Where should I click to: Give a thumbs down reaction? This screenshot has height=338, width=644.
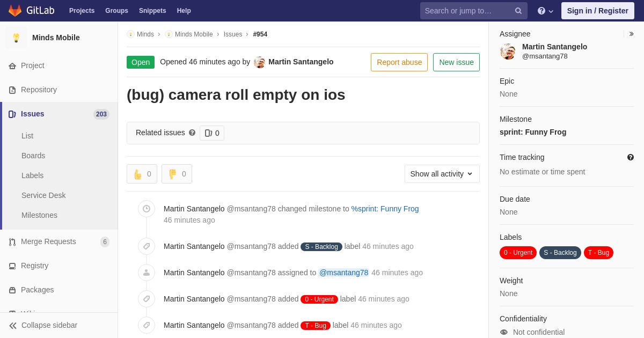pos(177,174)
